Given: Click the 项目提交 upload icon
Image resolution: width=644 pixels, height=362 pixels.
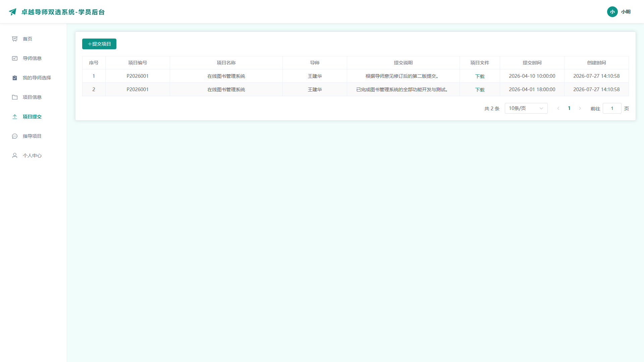Looking at the screenshot, I should [15, 117].
